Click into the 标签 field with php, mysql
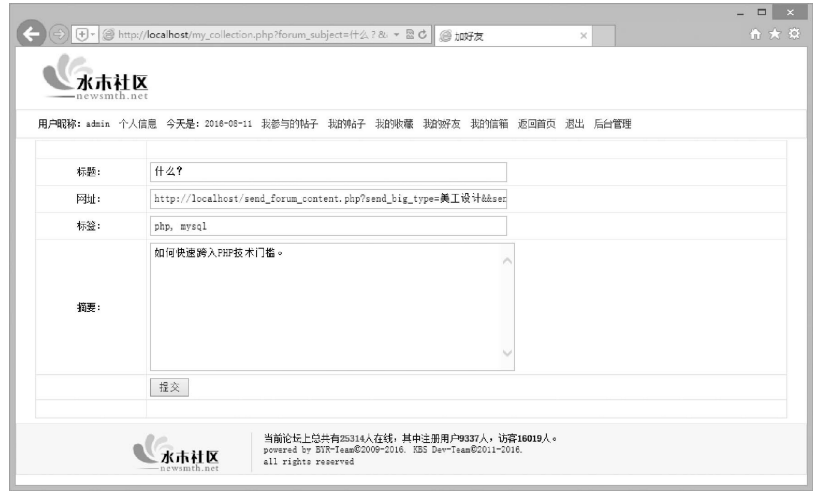 (329, 226)
